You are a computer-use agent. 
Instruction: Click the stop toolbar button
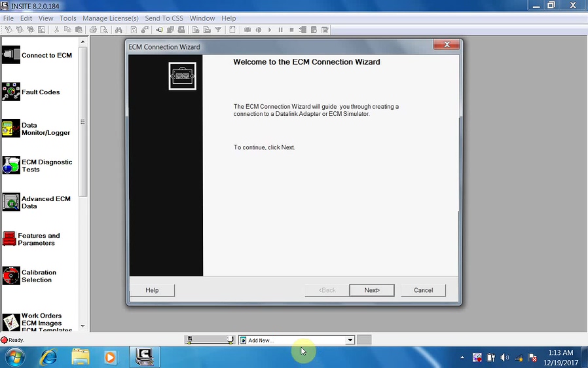point(291,29)
